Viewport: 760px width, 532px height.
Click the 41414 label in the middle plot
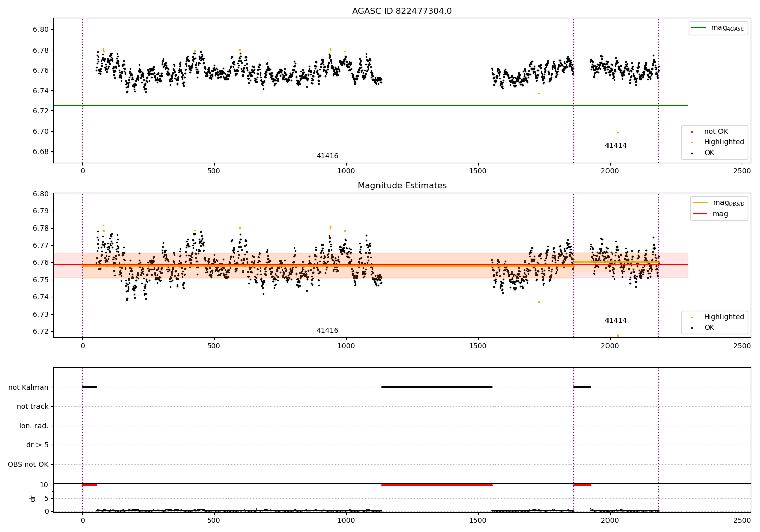tap(616, 321)
